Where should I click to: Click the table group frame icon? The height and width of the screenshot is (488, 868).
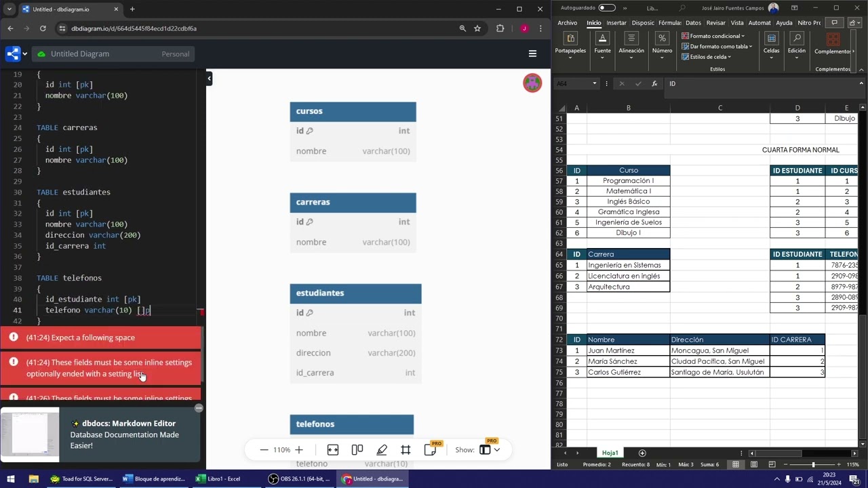coord(406,449)
